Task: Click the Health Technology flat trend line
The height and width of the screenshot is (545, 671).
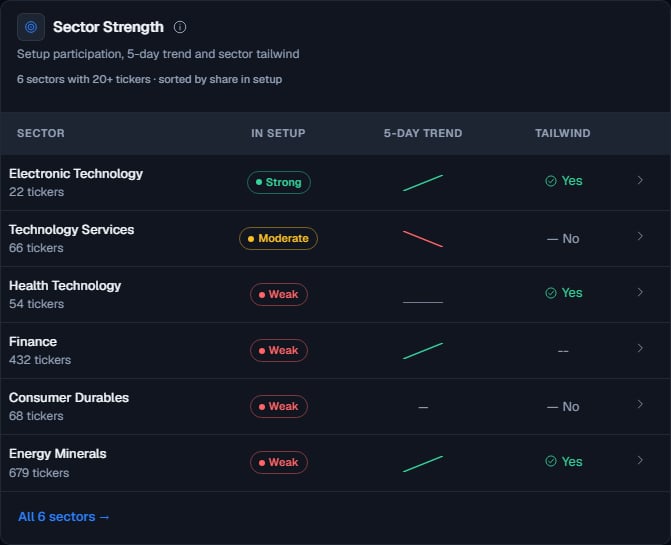Action: click(423, 302)
